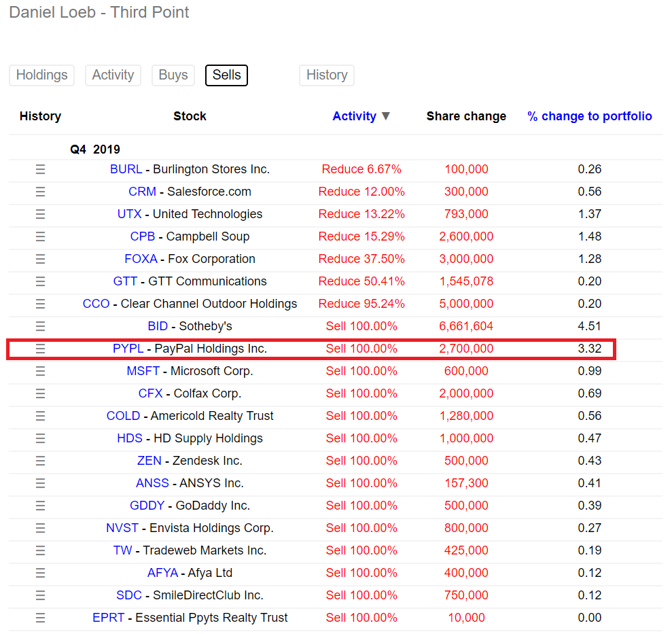Image resolution: width=672 pixels, height=634 pixels.
Task: Click the '4.51' portfolio change value
Action: click(x=589, y=326)
